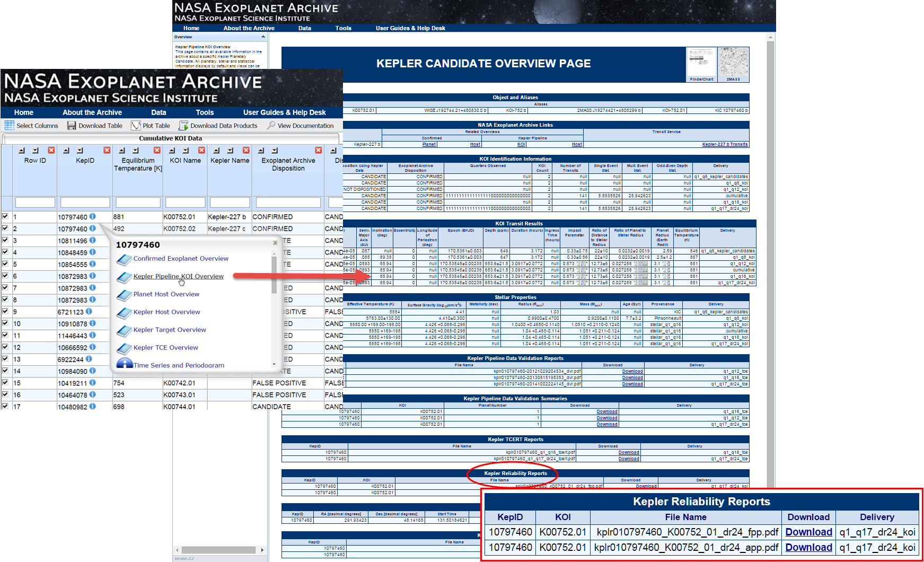Uncheck the checkbox for row 14
This screenshot has width=924, height=562.
(5, 371)
